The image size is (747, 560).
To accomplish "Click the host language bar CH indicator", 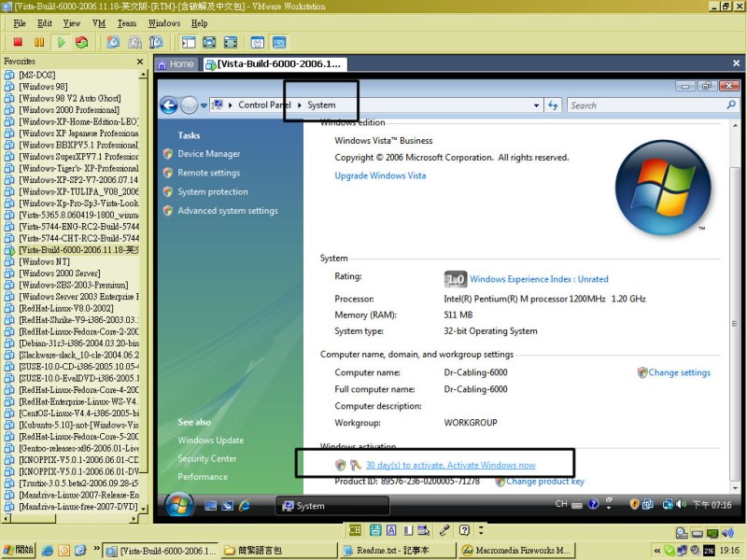I will pos(355,530).
